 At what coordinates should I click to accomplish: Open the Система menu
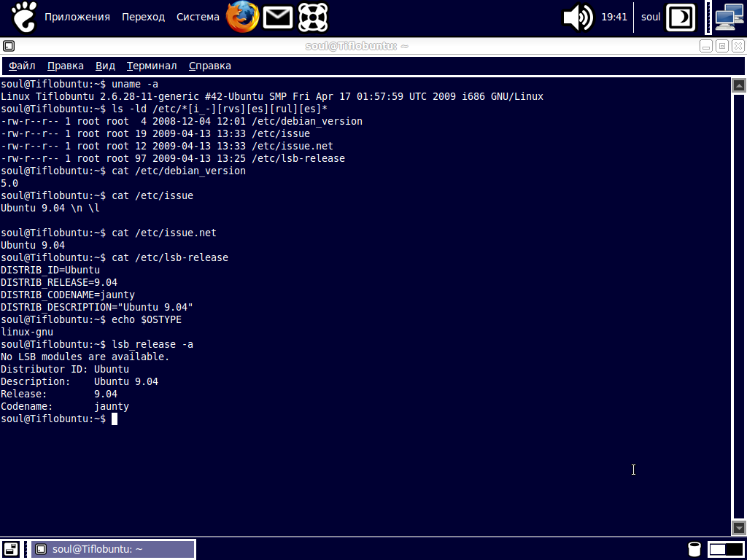coord(198,17)
